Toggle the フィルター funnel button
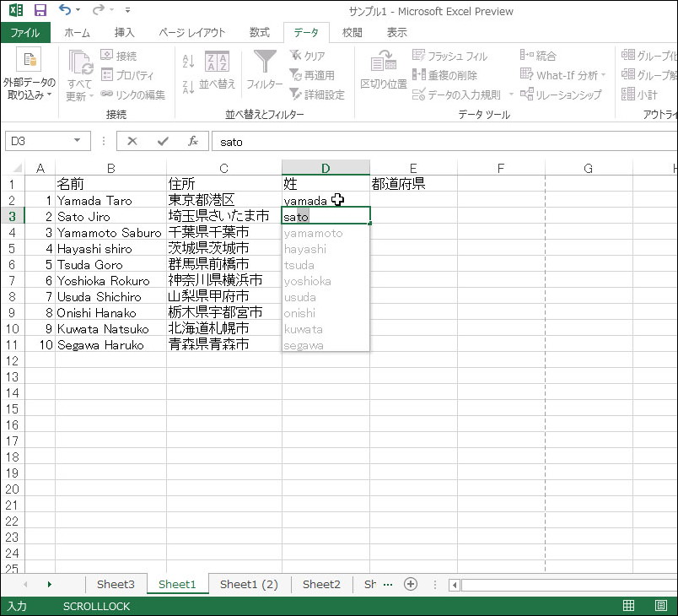Image resolution: width=678 pixels, height=616 pixels. (265, 69)
